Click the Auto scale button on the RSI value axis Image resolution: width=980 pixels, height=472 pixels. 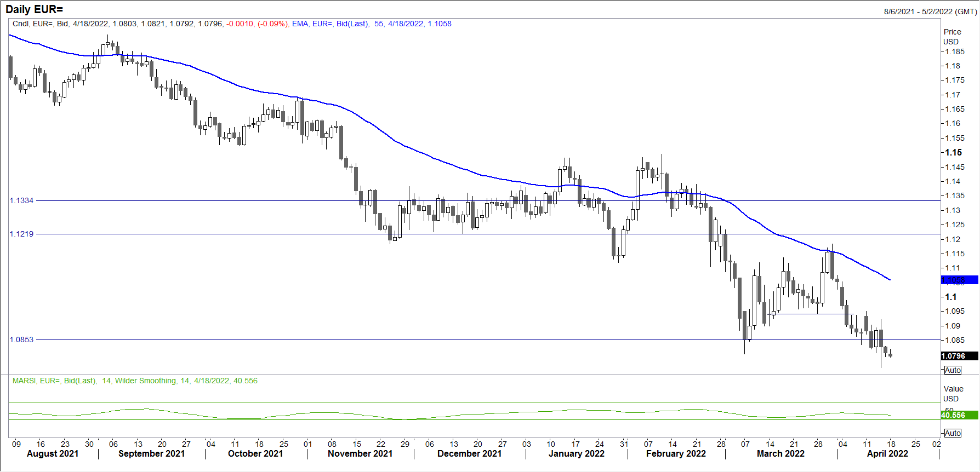coord(953,433)
